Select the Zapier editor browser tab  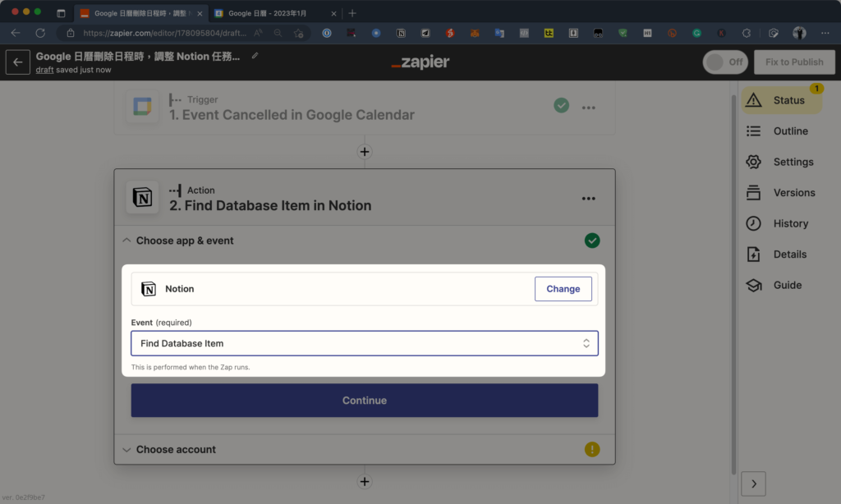tap(141, 13)
